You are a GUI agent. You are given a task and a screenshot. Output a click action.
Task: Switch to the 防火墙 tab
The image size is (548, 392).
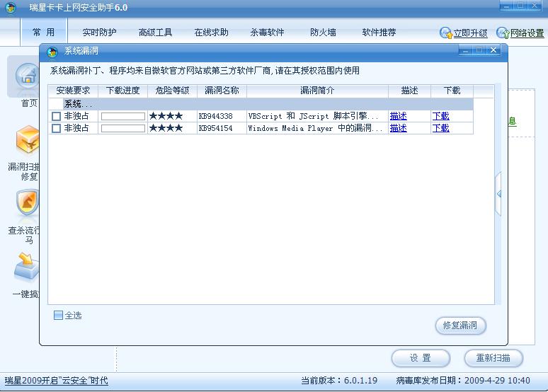tap(323, 33)
